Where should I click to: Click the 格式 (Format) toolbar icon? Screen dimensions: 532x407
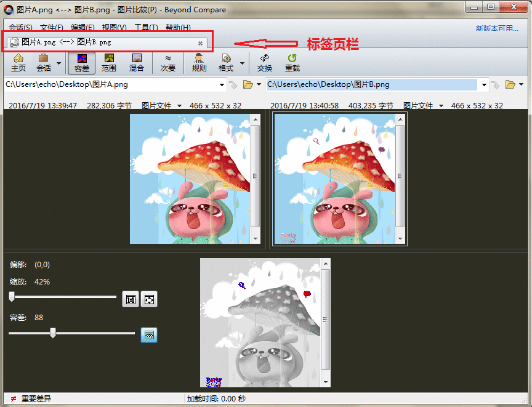[x=226, y=63]
